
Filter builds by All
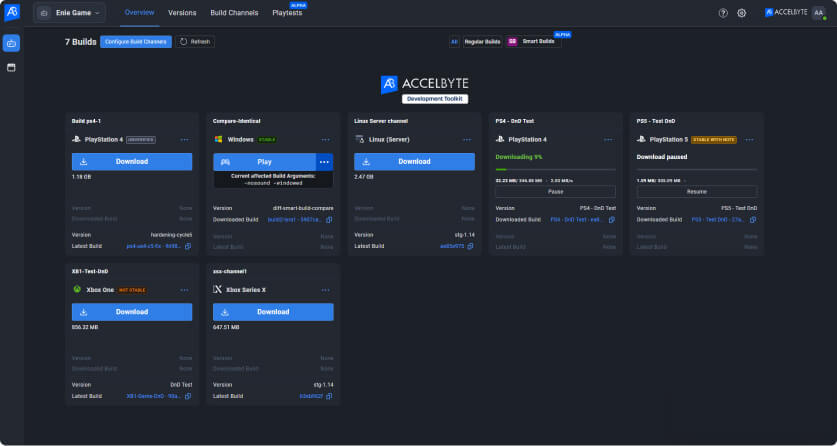tap(454, 42)
